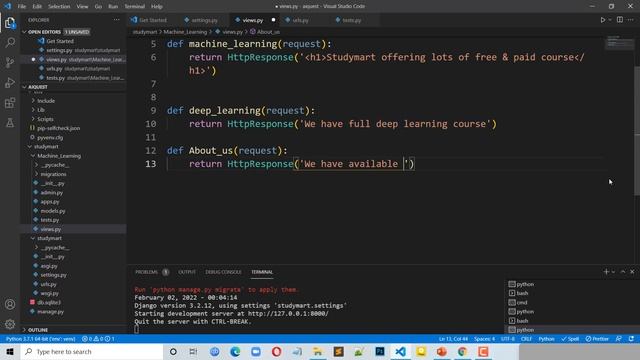The width and height of the screenshot is (640, 360).
Task: Open Manage gear settings icon
Action: (x=10, y=324)
